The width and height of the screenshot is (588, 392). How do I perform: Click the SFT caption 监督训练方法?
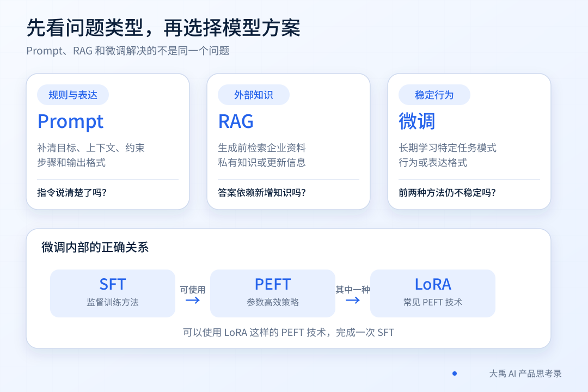tap(113, 302)
